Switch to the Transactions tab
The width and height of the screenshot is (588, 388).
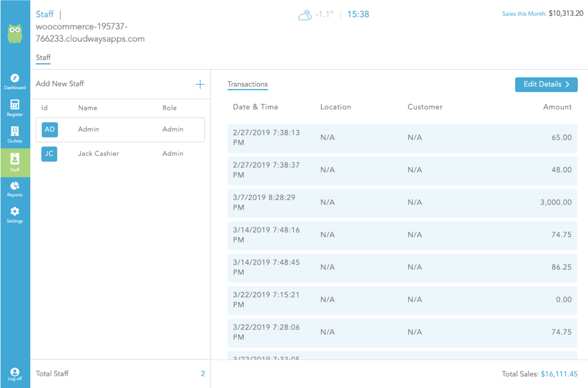tap(248, 84)
